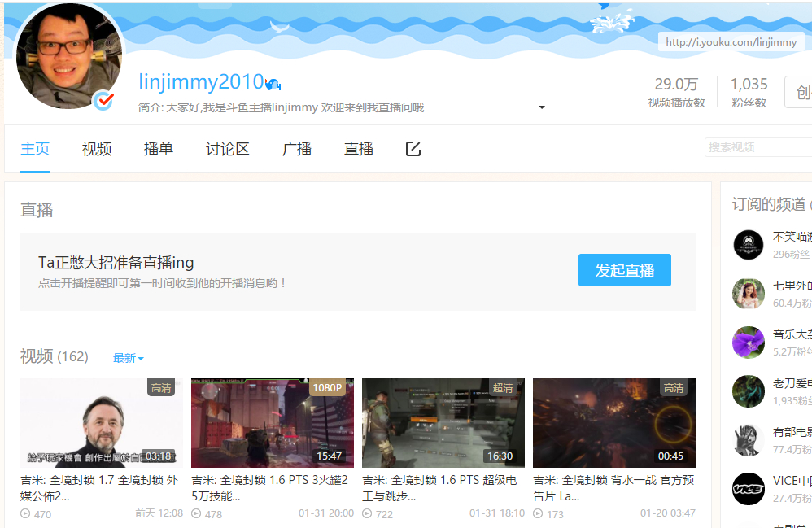Open the edit/share icon after 直播 tab
This screenshot has height=528, width=812.
413,149
